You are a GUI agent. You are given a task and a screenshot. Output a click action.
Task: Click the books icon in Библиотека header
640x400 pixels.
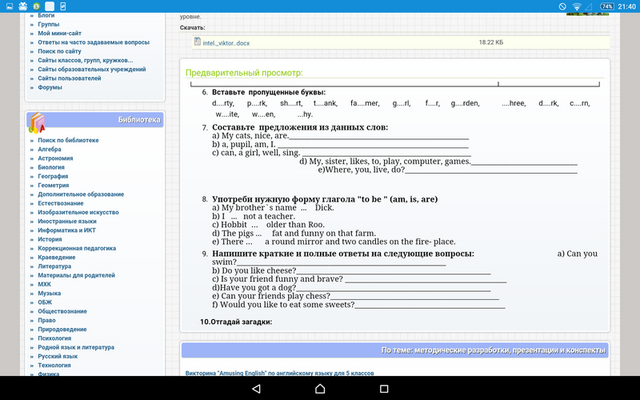tap(36, 123)
